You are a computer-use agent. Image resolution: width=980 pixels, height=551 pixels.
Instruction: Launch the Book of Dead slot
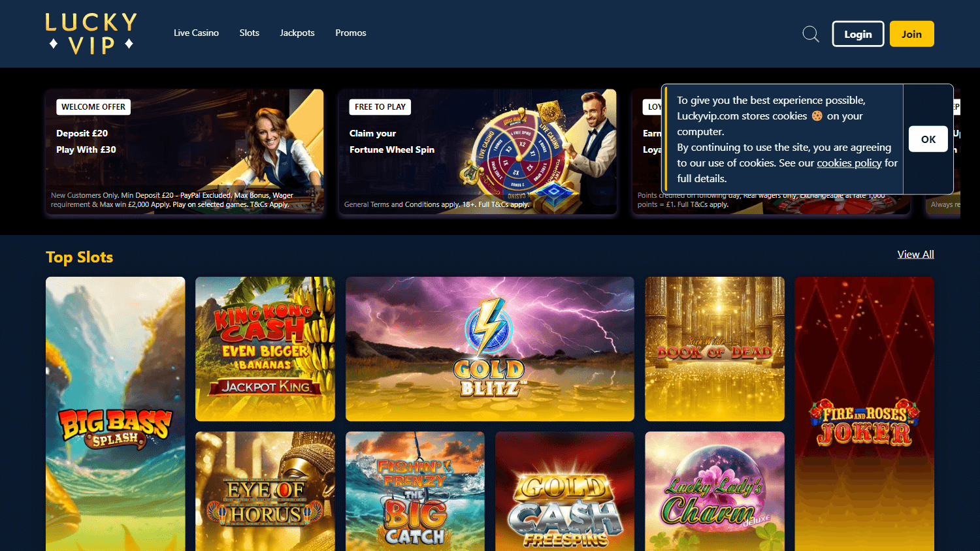click(x=715, y=349)
